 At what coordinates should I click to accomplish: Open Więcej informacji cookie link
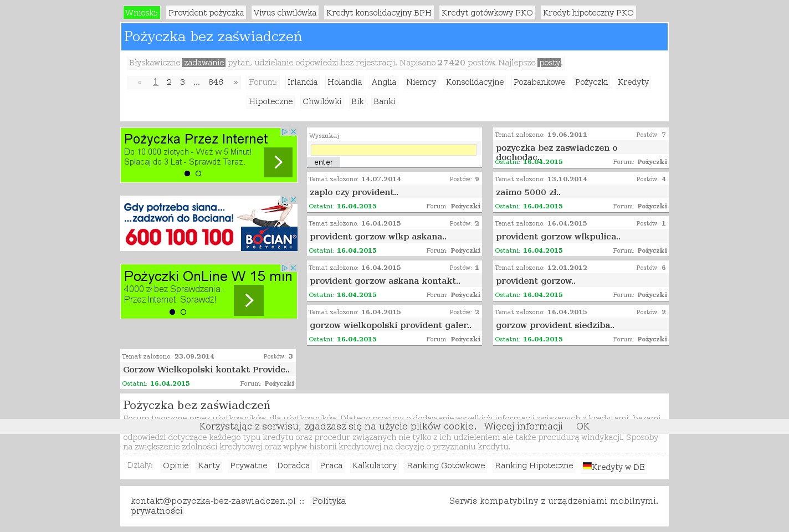tap(523, 426)
